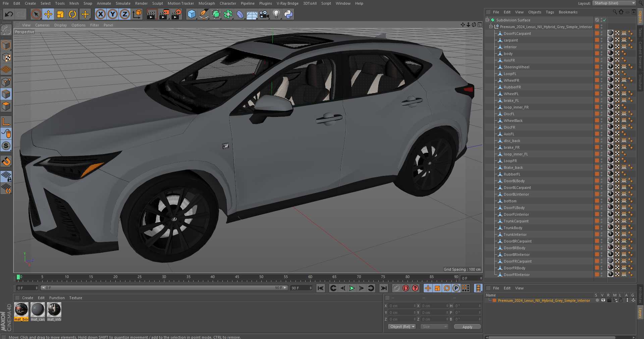Select the Scale tool
This screenshot has width=644, height=339.
(60, 14)
